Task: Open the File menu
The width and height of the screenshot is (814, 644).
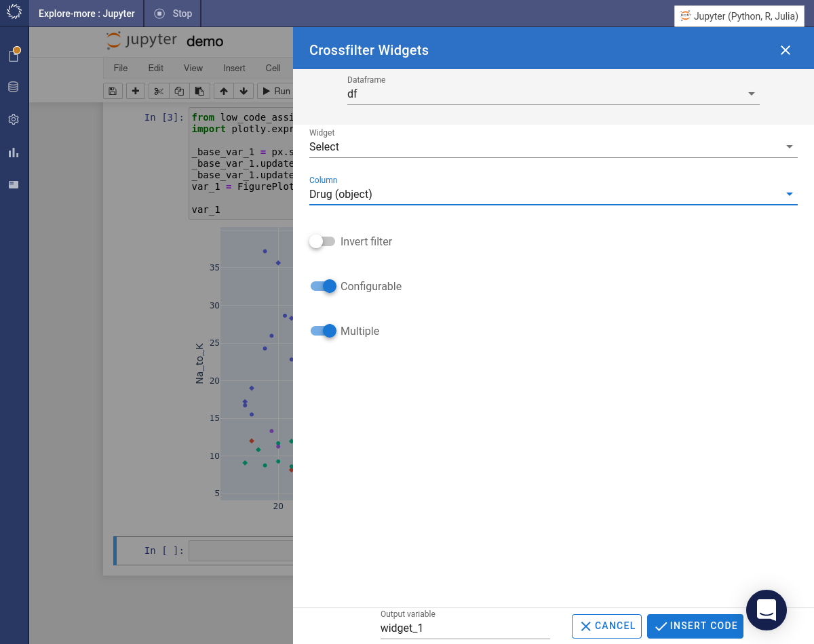Action: (121, 68)
